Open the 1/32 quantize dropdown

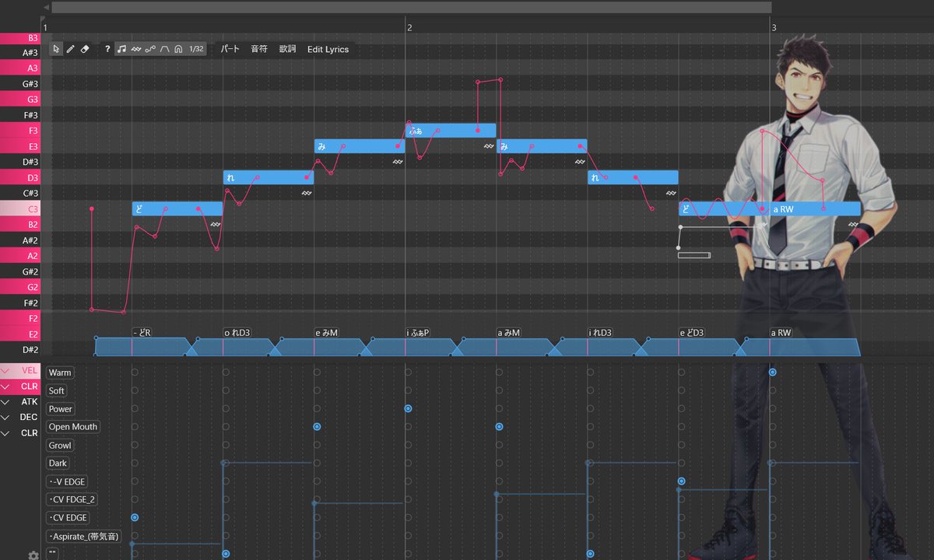(197, 49)
